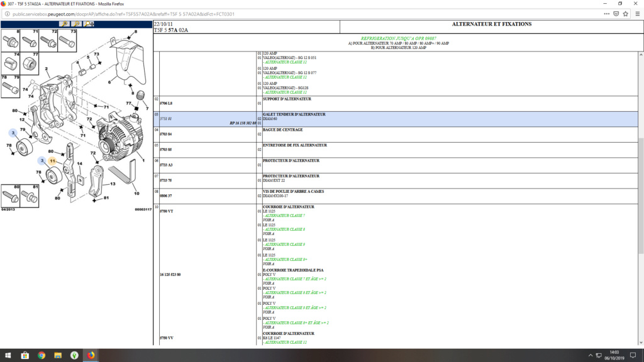Viewport: 644px width, 362px height.
Task: Click callout 6 for the protector shield
Action: [x=109, y=82]
